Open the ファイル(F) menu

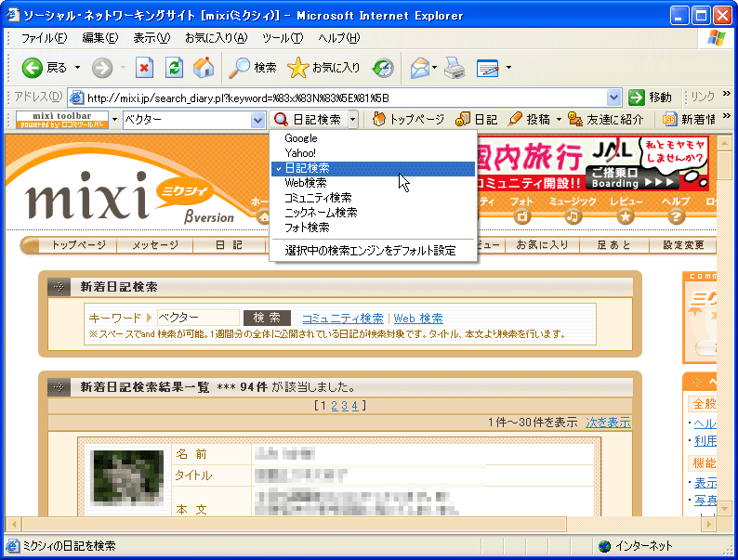click(x=44, y=38)
